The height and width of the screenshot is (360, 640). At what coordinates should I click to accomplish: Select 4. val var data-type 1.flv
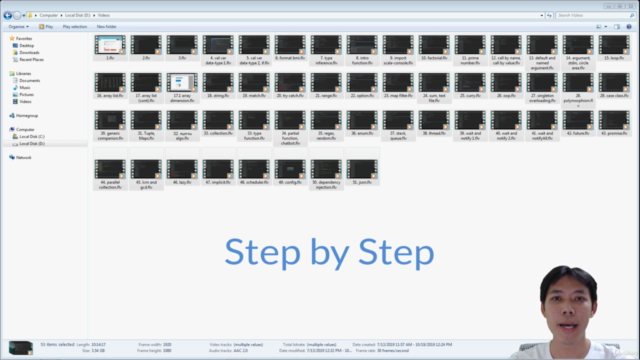218,50
